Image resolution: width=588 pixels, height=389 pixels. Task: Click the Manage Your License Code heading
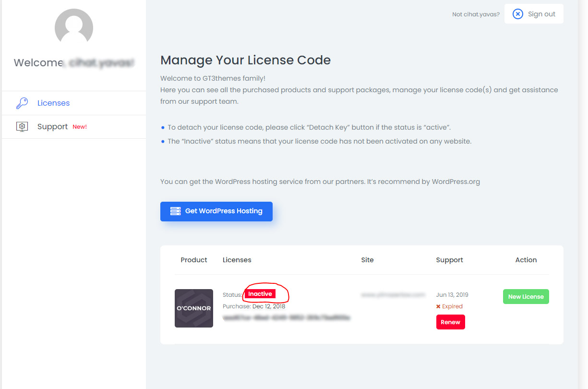click(245, 60)
